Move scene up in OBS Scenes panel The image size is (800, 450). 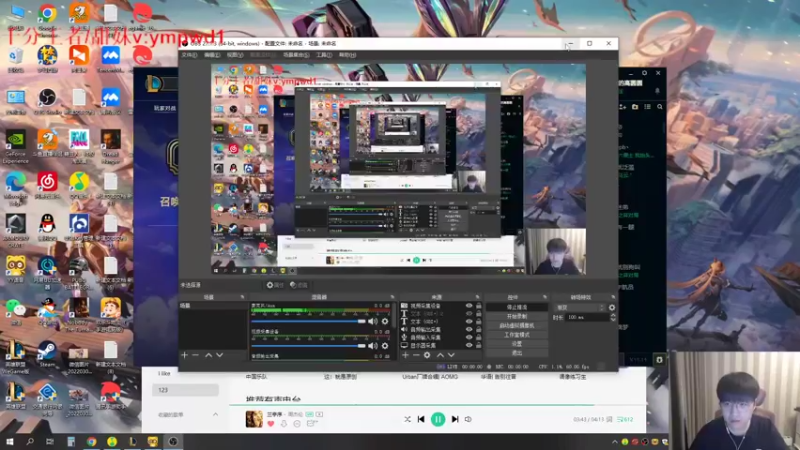(208, 355)
